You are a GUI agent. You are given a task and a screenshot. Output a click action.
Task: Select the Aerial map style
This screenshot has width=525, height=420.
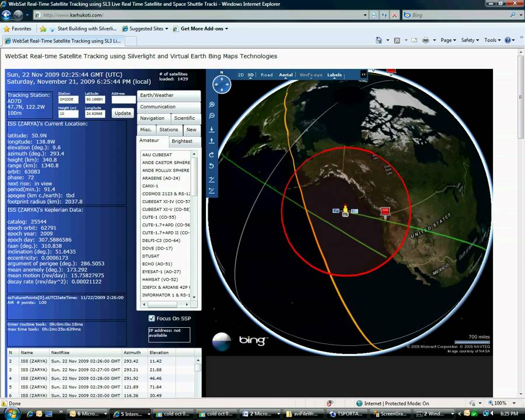286,75
